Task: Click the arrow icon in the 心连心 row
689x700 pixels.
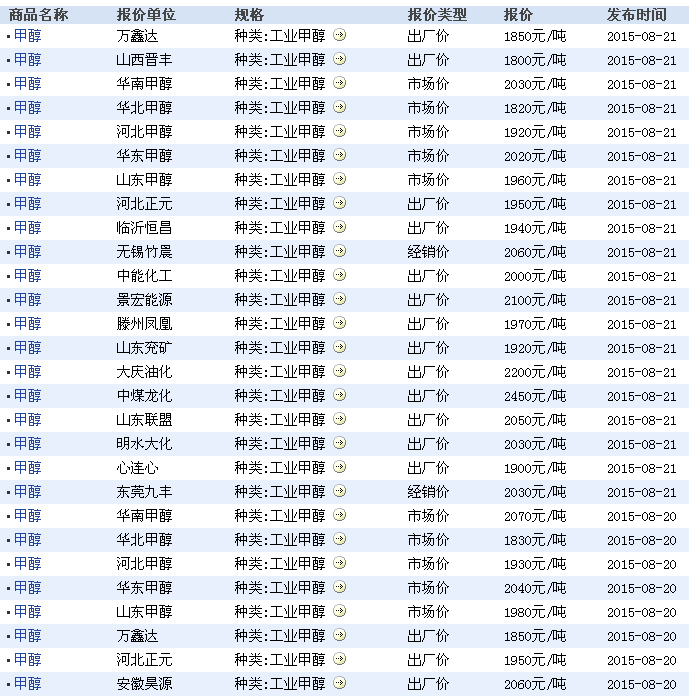Action: pyautogui.click(x=339, y=467)
